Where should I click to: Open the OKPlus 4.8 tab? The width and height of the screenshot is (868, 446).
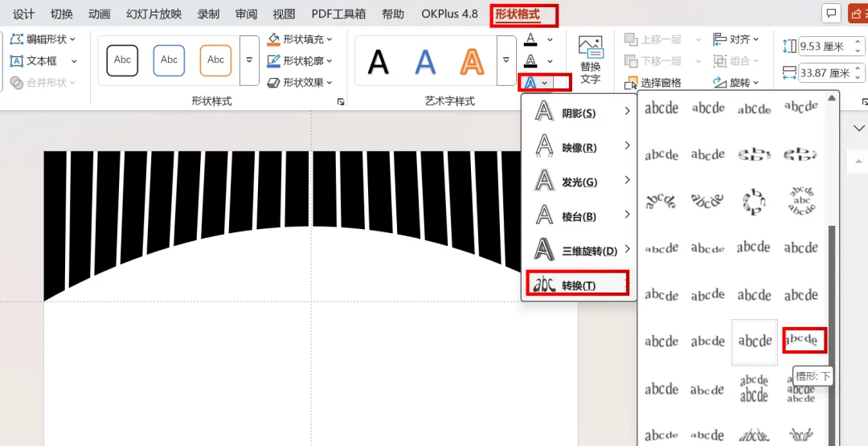point(449,14)
